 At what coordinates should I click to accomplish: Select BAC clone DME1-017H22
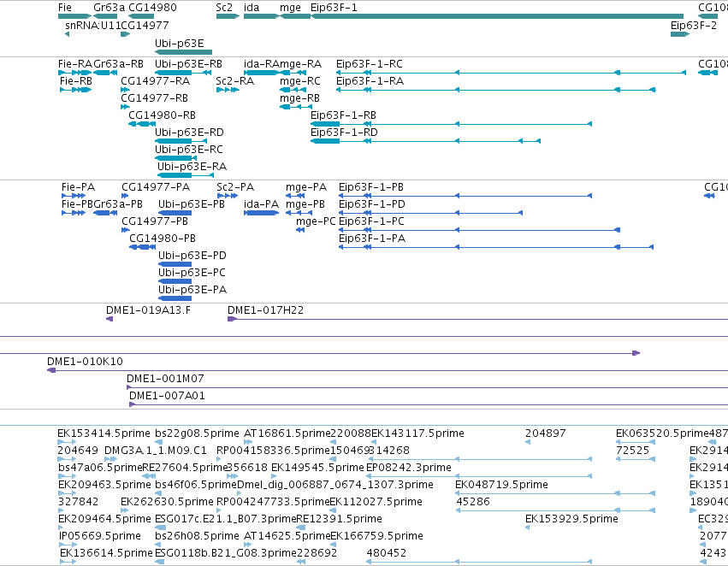pos(265,310)
